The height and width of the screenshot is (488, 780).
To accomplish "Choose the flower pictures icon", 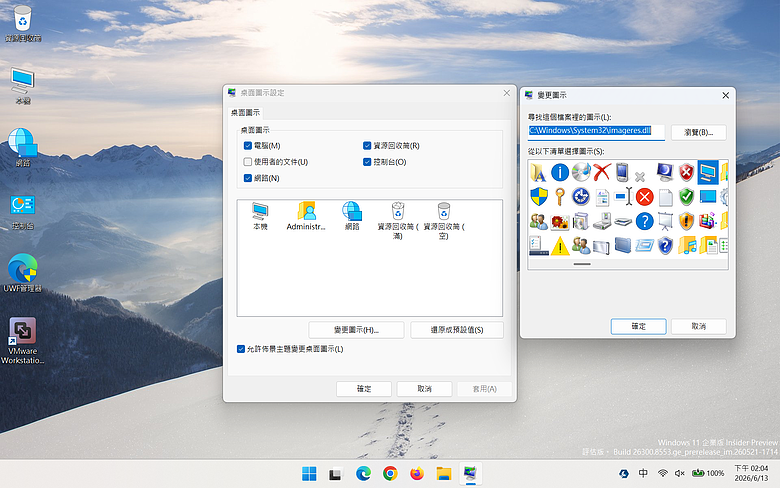I will pyautogui.click(x=560, y=221).
